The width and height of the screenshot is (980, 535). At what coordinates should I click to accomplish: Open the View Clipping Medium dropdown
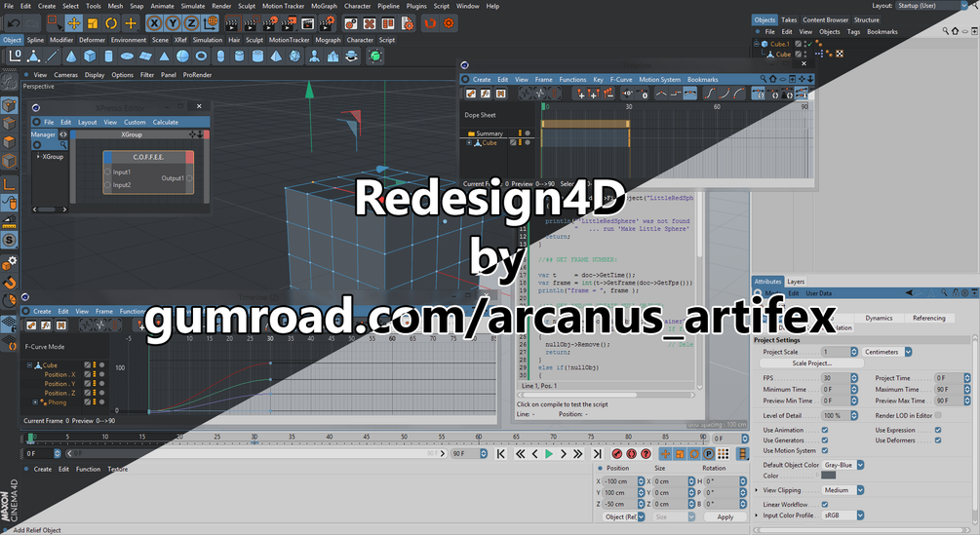tap(843, 490)
